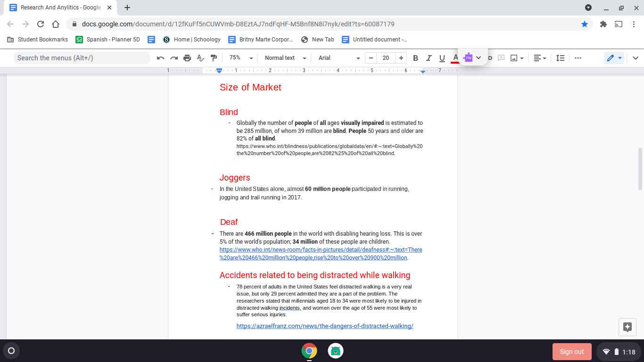
Task: Click the Blind heading
Action: pos(229,112)
